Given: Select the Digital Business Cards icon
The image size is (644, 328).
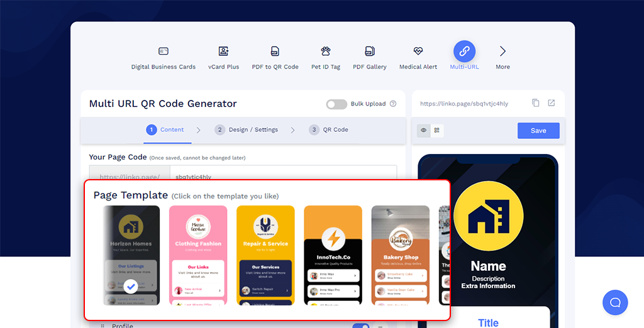Looking at the screenshot, I should [x=164, y=52].
